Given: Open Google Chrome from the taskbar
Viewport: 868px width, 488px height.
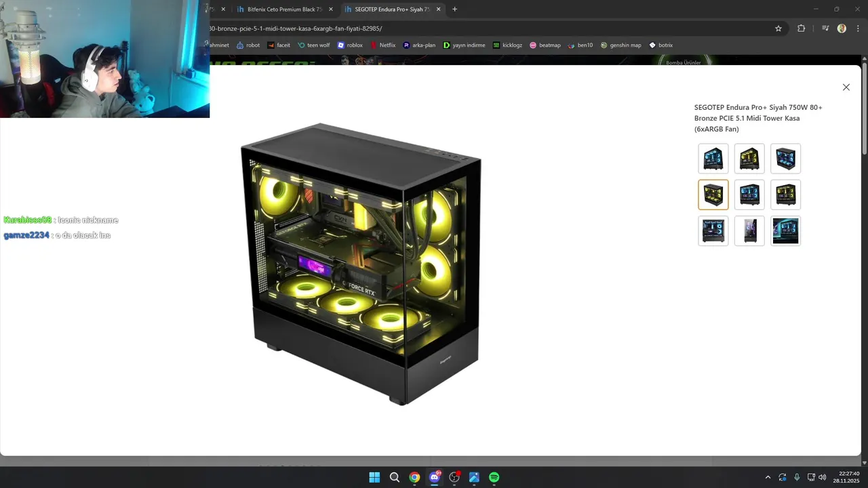Looking at the screenshot, I should tap(414, 477).
